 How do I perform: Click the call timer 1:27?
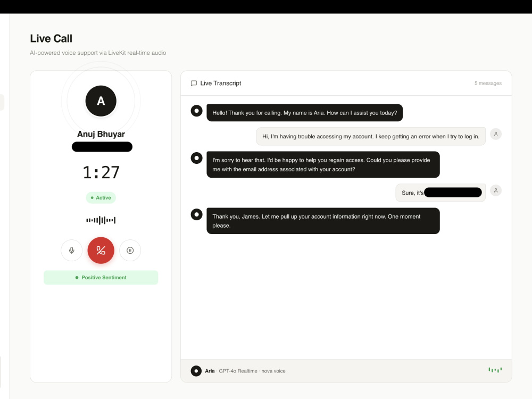point(101,172)
